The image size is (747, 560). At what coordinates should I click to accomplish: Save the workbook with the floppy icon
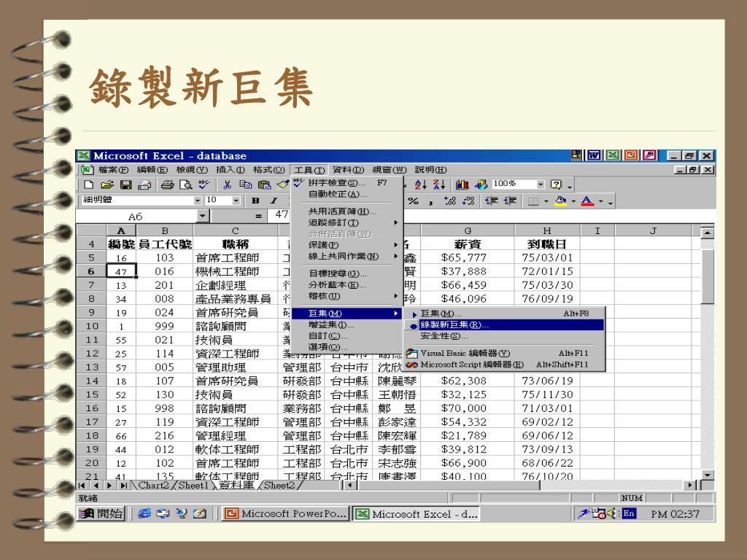pyautogui.click(x=125, y=184)
